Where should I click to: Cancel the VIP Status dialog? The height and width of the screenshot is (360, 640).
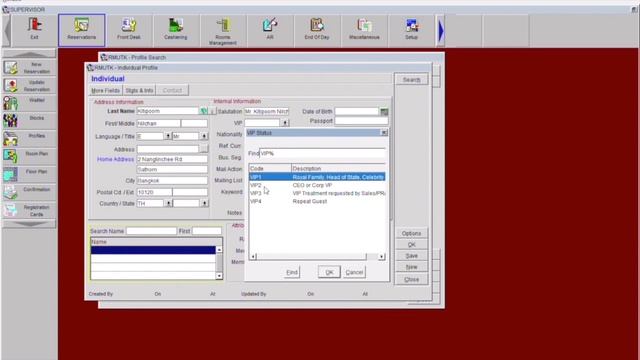coord(354,272)
